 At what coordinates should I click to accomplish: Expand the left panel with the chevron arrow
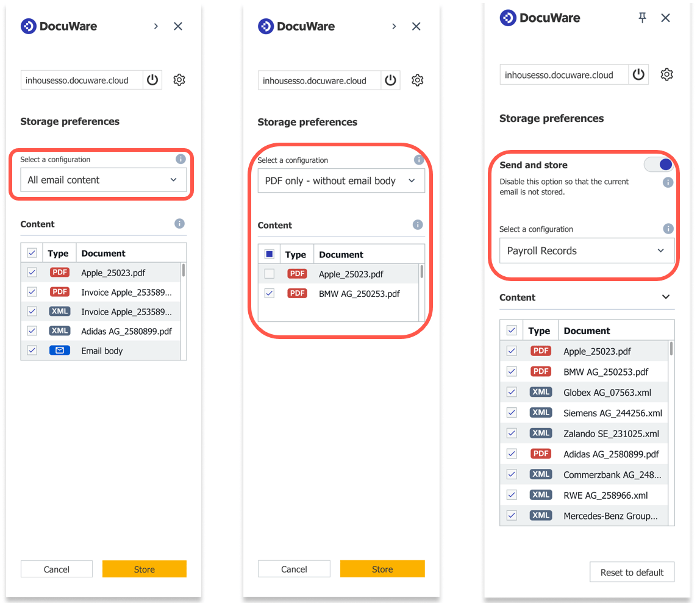155,26
